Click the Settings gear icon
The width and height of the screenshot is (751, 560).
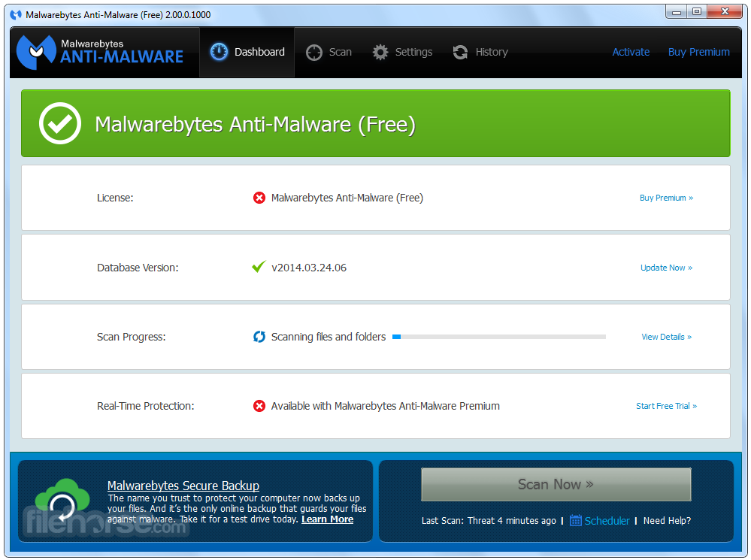click(x=380, y=52)
